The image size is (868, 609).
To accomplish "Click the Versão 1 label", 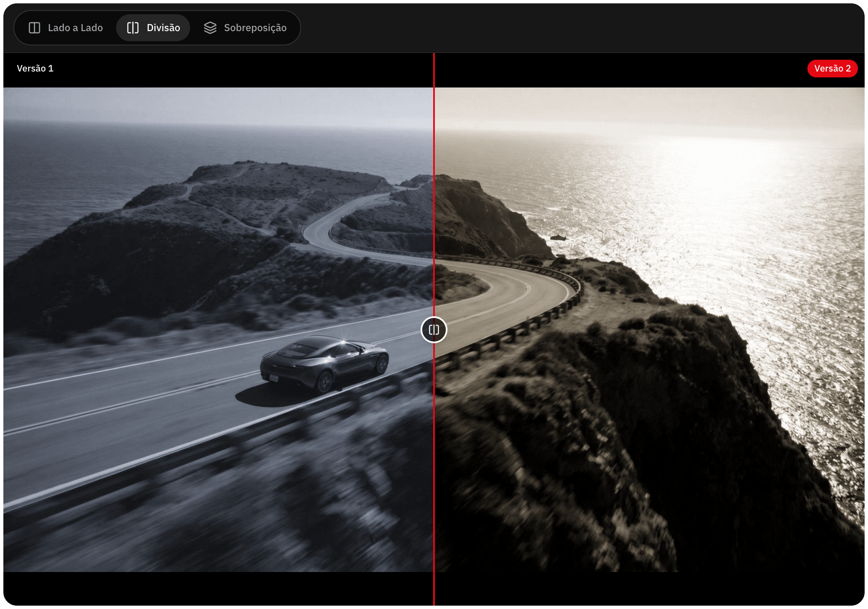I will point(35,69).
